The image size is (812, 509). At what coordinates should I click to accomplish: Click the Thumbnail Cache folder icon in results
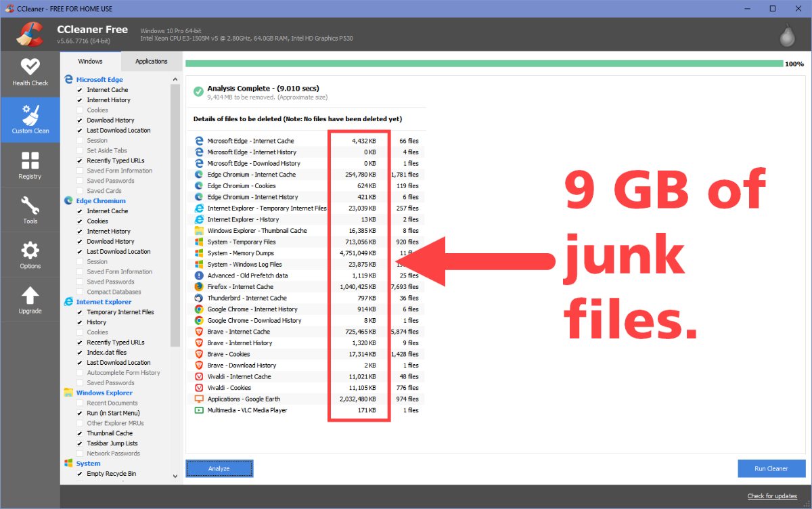coord(199,231)
